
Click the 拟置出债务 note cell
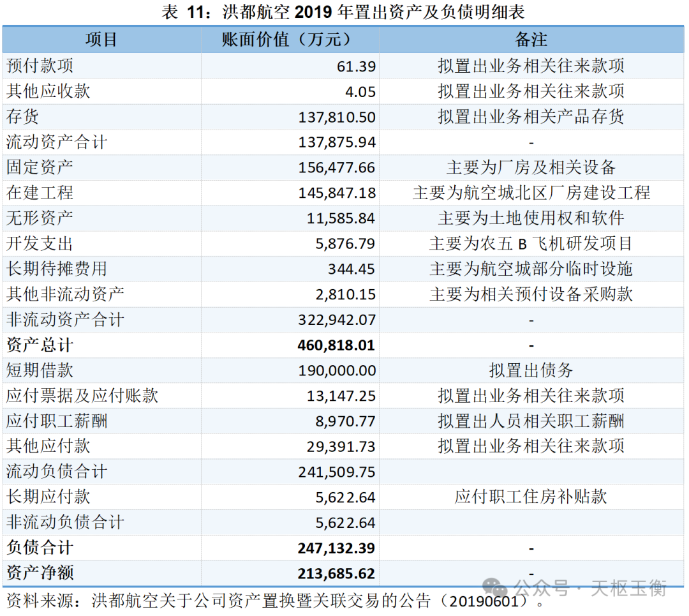tap(531, 371)
